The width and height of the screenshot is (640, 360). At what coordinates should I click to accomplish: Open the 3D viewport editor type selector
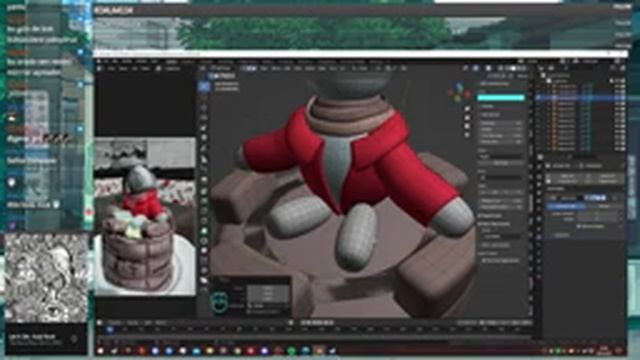(204, 68)
